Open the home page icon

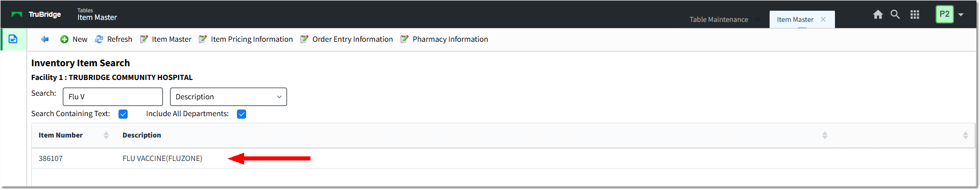(878, 14)
